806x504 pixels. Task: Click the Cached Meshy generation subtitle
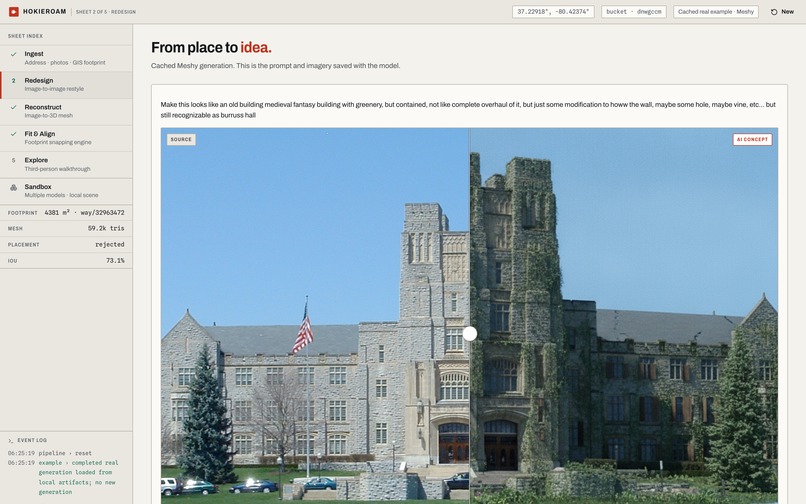[x=276, y=66]
